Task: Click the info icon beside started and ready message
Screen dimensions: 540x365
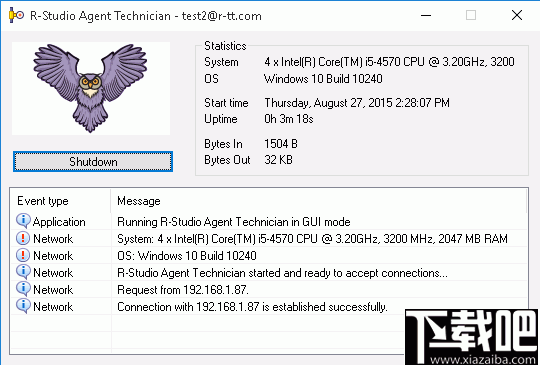Action: pyautogui.click(x=23, y=272)
